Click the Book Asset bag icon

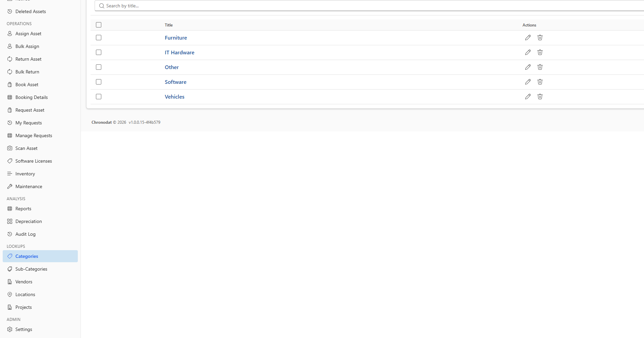[10, 84]
